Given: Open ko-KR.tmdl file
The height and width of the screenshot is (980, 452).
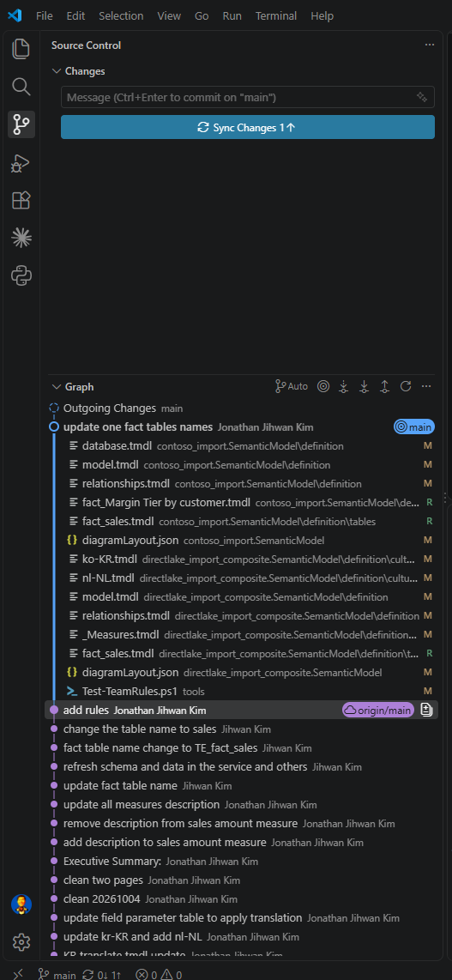Looking at the screenshot, I should click(242, 559).
